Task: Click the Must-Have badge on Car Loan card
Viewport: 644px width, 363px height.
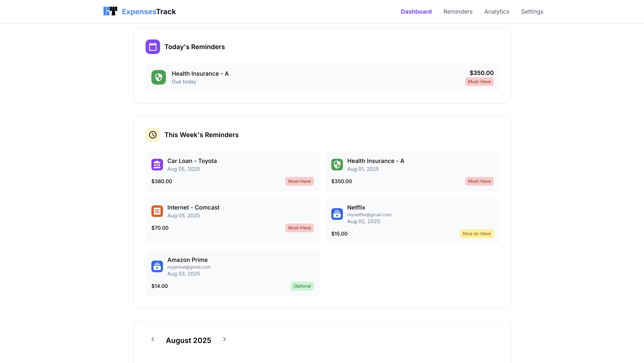Action: pyautogui.click(x=299, y=181)
